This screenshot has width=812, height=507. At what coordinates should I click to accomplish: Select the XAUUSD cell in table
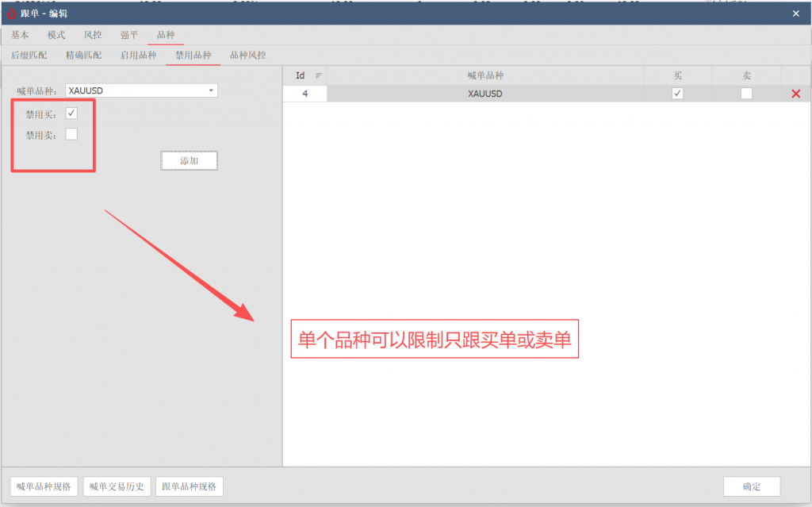point(485,94)
